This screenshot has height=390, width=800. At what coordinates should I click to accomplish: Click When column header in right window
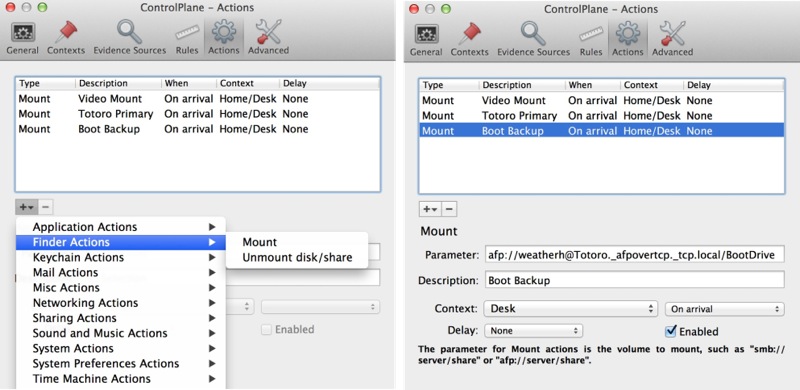(592, 85)
